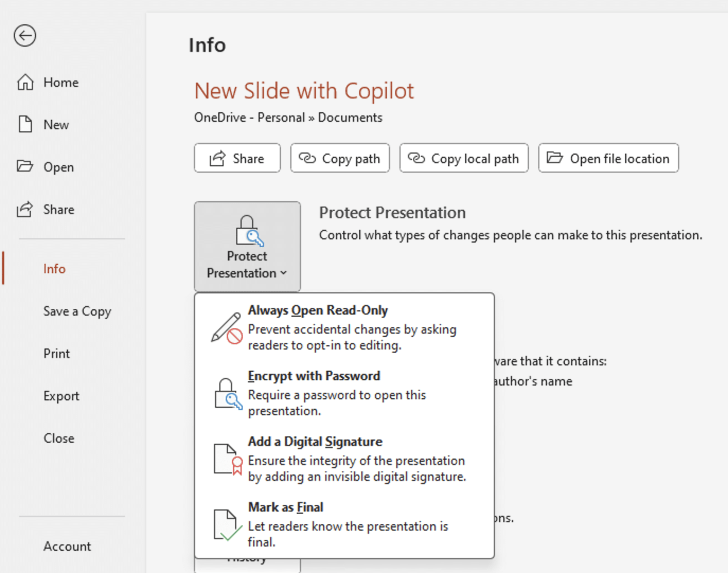The height and width of the screenshot is (573, 728).
Task: Select Export in the backstage menu
Action: pyautogui.click(x=61, y=396)
